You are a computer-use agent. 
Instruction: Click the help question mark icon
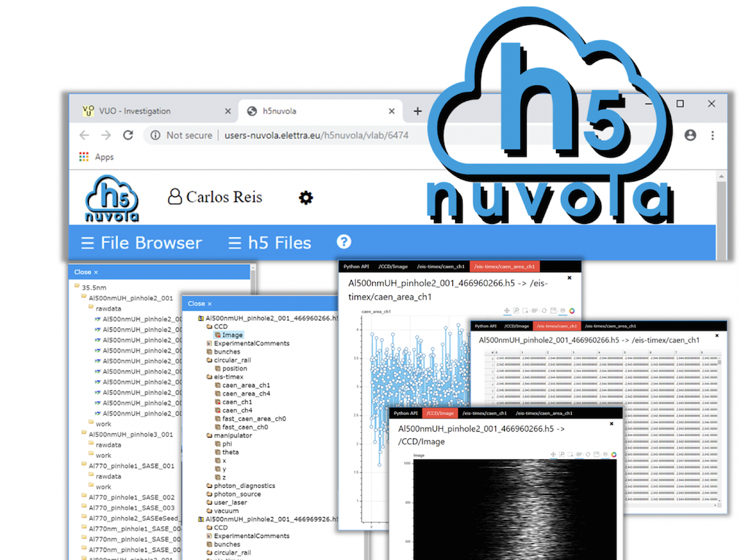click(x=344, y=242)
